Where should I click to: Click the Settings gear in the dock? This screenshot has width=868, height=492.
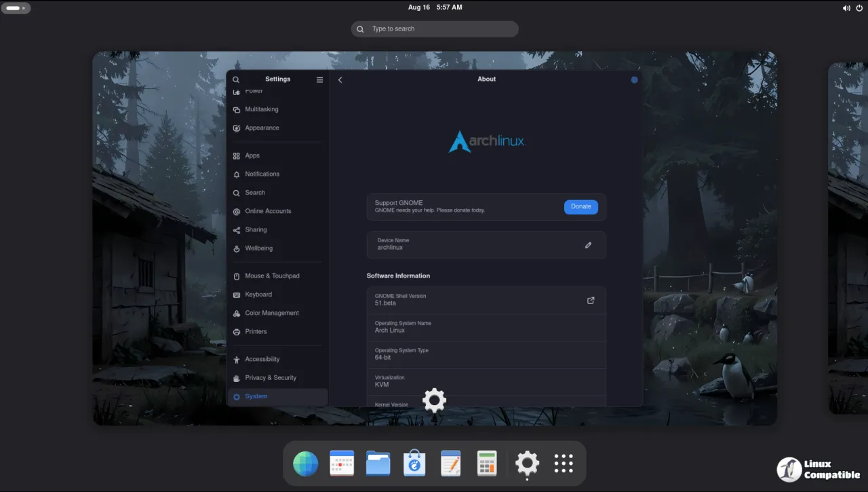tap(527, 463)
